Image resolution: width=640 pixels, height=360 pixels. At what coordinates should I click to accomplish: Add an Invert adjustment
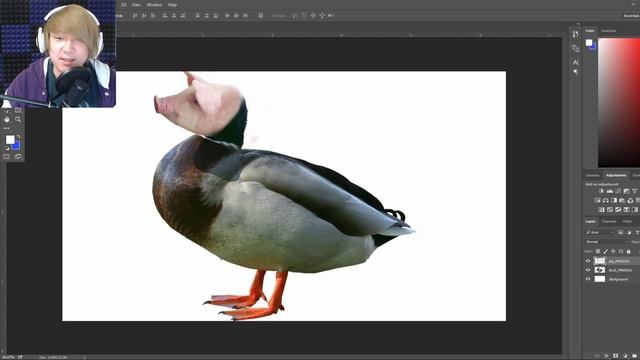click(602, 210)
